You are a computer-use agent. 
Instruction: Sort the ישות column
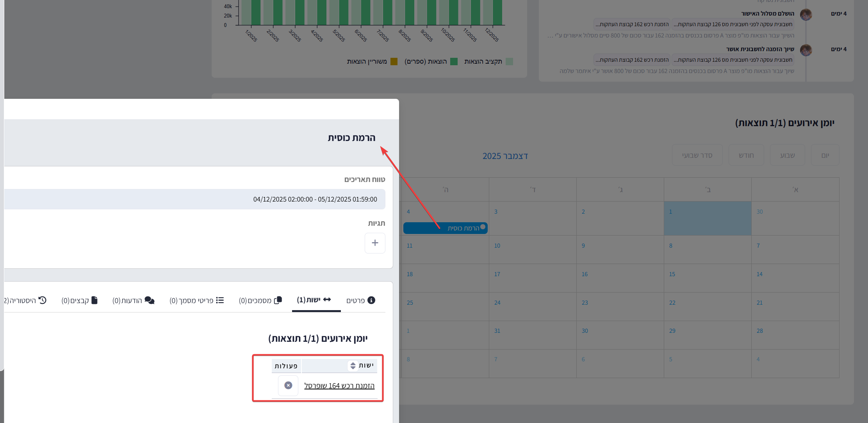pos(353,366)
